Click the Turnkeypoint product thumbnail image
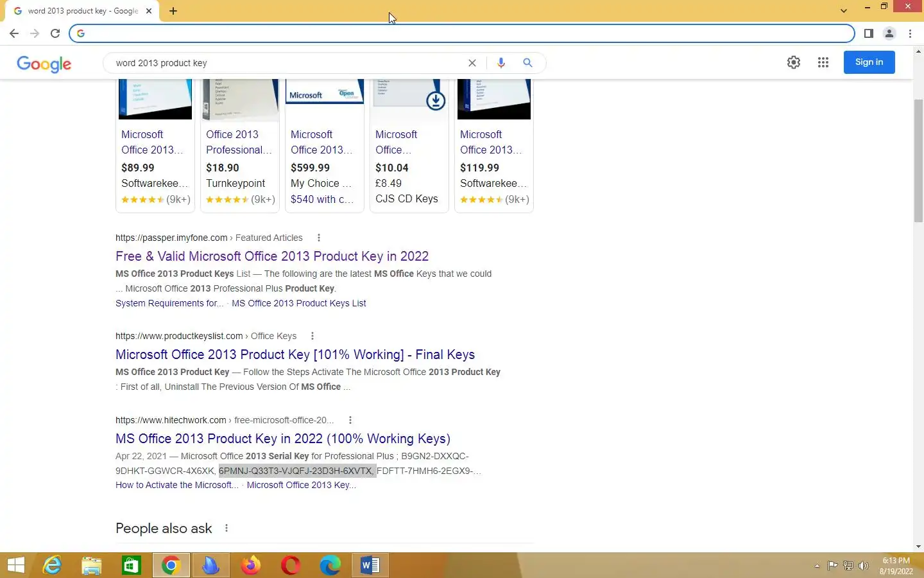 click(x=240, y=100)
